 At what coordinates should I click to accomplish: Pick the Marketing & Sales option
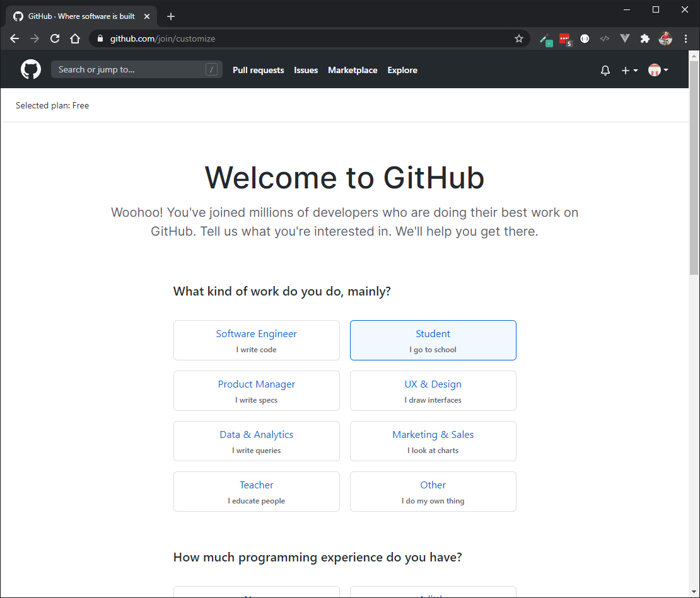(x=433, y=441)
